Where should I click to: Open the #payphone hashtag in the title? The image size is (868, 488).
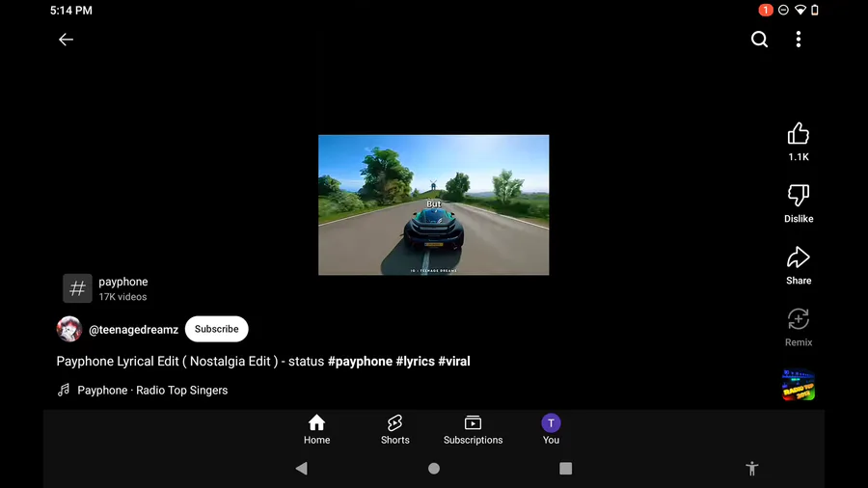[361, 362]
